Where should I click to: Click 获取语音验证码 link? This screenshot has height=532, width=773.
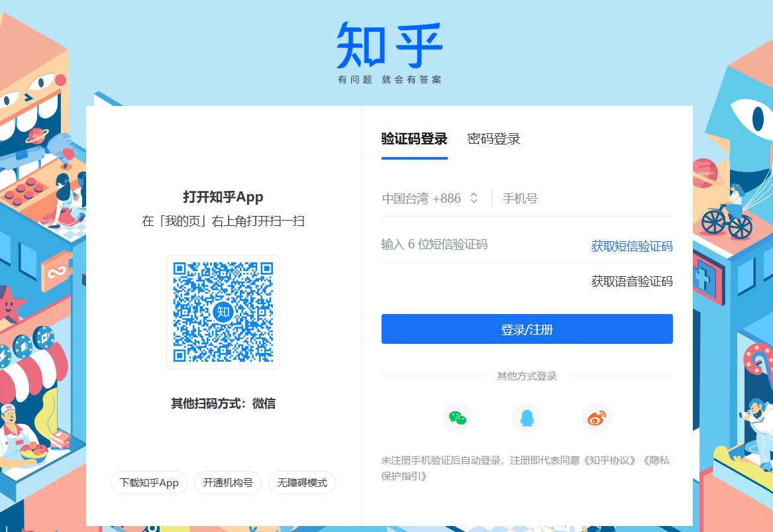click(x=632, y=282)
